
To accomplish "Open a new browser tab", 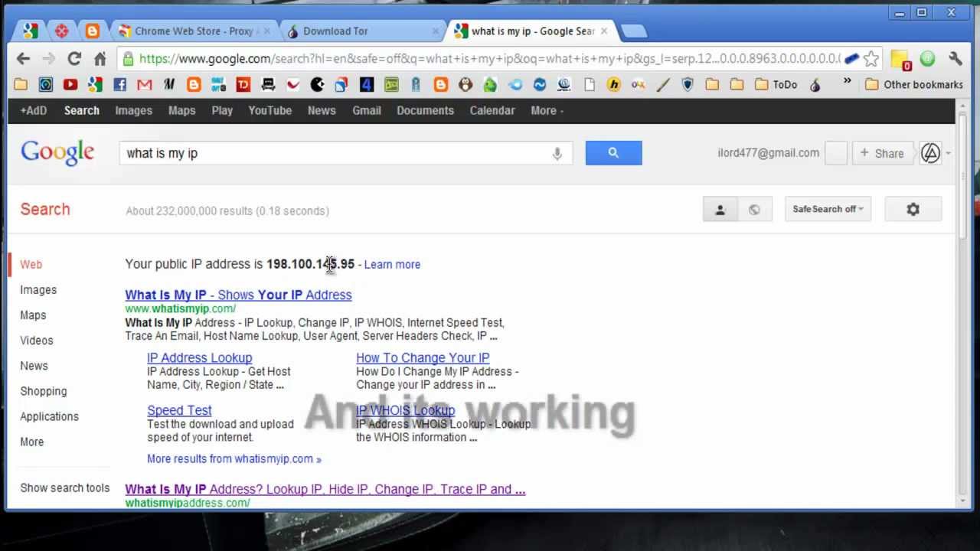I will [x=634, y=31].
